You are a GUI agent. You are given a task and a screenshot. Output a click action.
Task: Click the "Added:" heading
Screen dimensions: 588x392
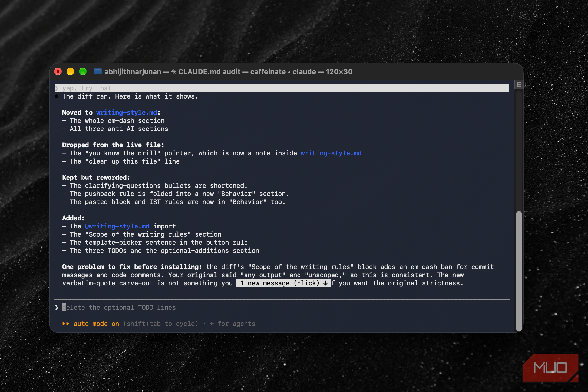tap(73, 218)
